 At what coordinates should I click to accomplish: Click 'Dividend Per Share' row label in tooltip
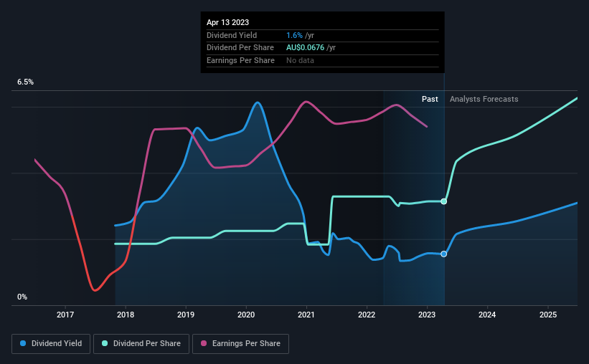click(x=240, y=48)
